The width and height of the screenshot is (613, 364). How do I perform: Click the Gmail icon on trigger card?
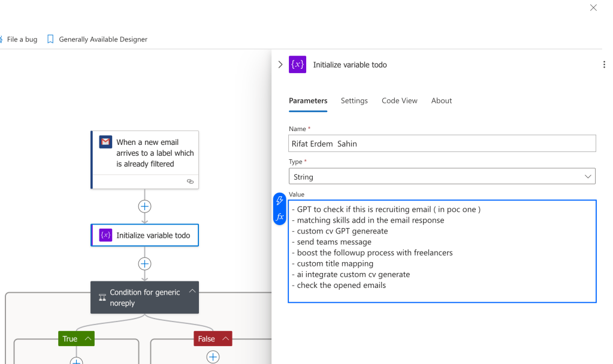(105, 142)
